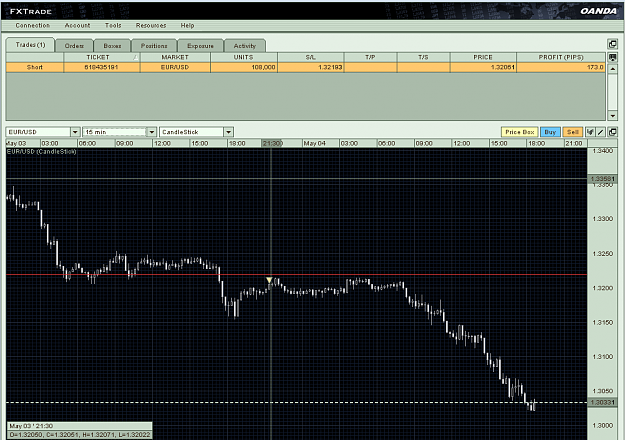The image size is (625, 440).
Task: Click the May 04 date label on time axis
Action: pos(314,143)
